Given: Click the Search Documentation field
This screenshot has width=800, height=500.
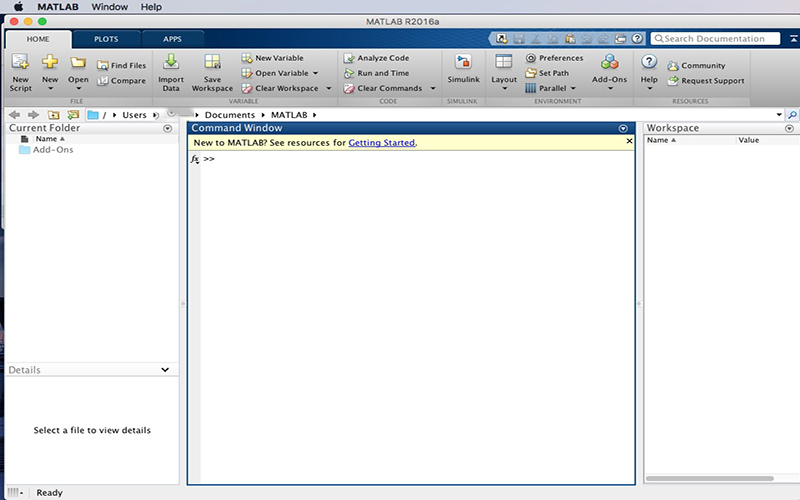Looking at the screenshot, I should click(715, 39).
